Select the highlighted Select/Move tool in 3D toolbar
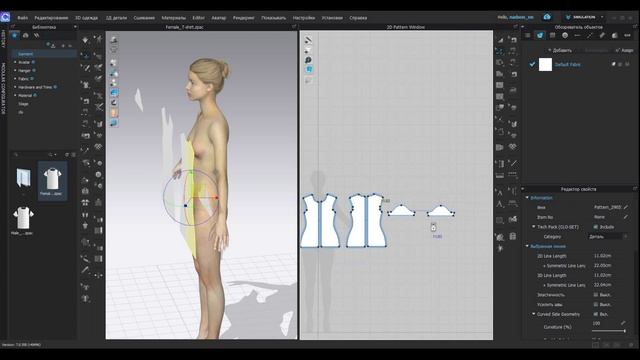This screenshot has height=360, width=640. click(x=85, y=55)
